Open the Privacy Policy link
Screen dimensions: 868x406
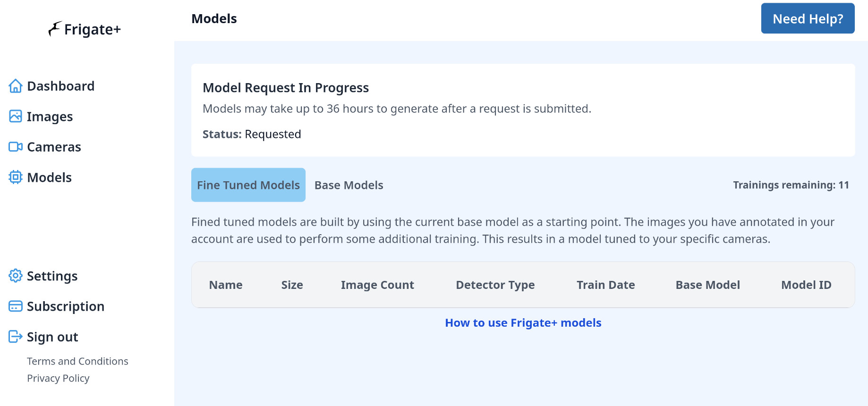[58, 378]
